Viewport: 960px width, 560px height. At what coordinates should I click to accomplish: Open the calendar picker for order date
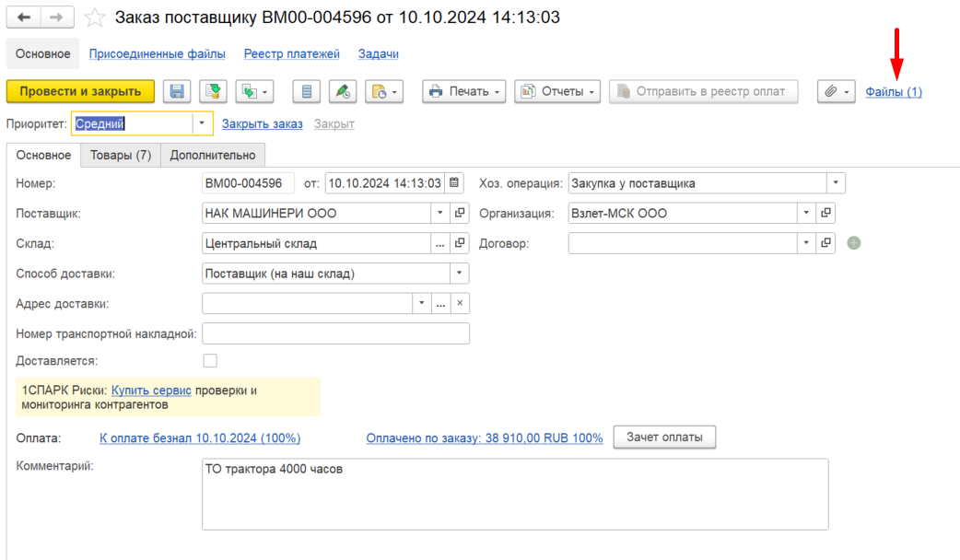tap(454, 183)
